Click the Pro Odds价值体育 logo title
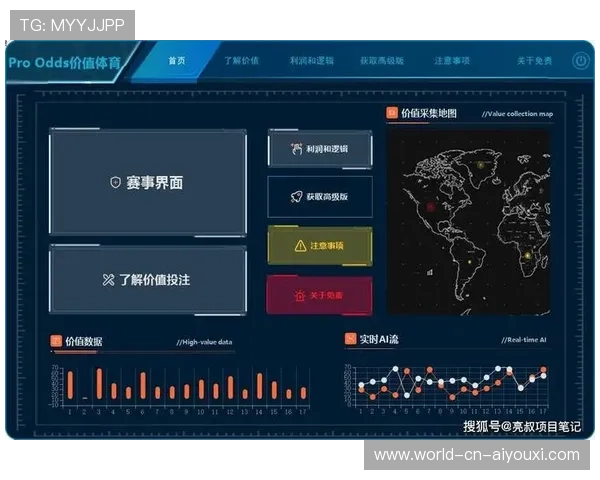 pos(65,62)
